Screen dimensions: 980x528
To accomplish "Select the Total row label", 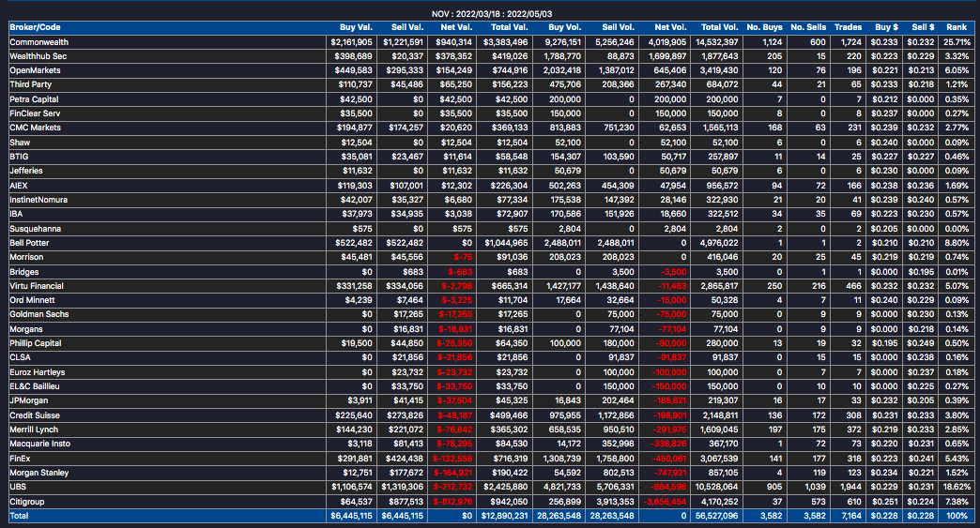I will pyautogui.click(x=19, y=516).
